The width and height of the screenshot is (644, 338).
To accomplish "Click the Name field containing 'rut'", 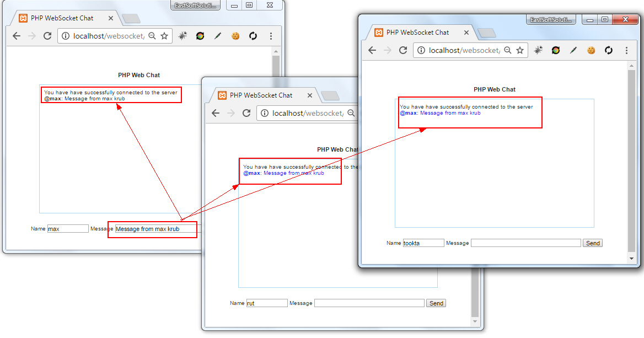I will click(x=267, y=303).
